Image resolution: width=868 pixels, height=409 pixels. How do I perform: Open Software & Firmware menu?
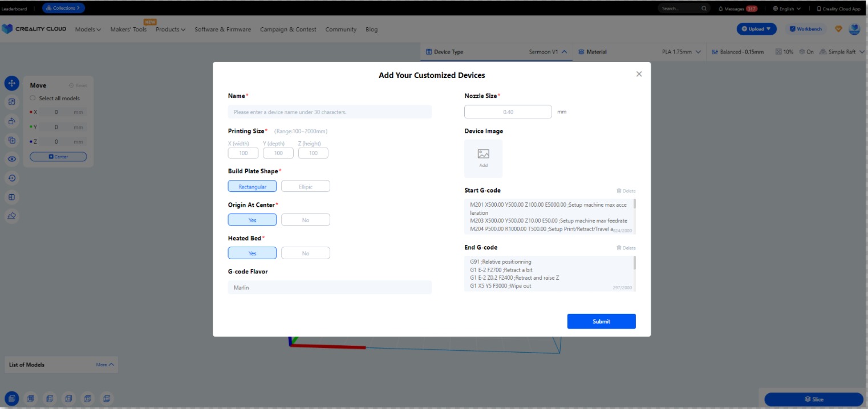pos(222,30)
